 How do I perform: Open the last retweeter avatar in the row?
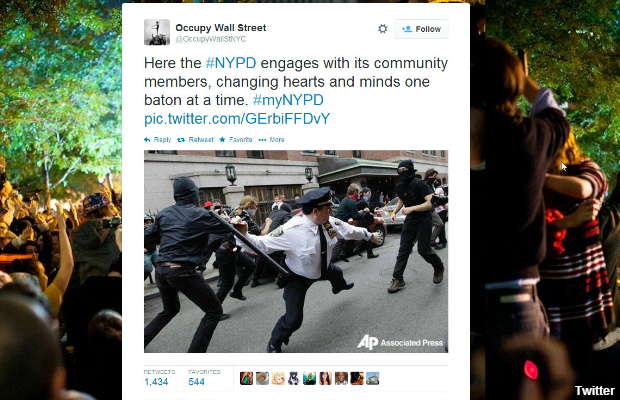coord(372,378)
